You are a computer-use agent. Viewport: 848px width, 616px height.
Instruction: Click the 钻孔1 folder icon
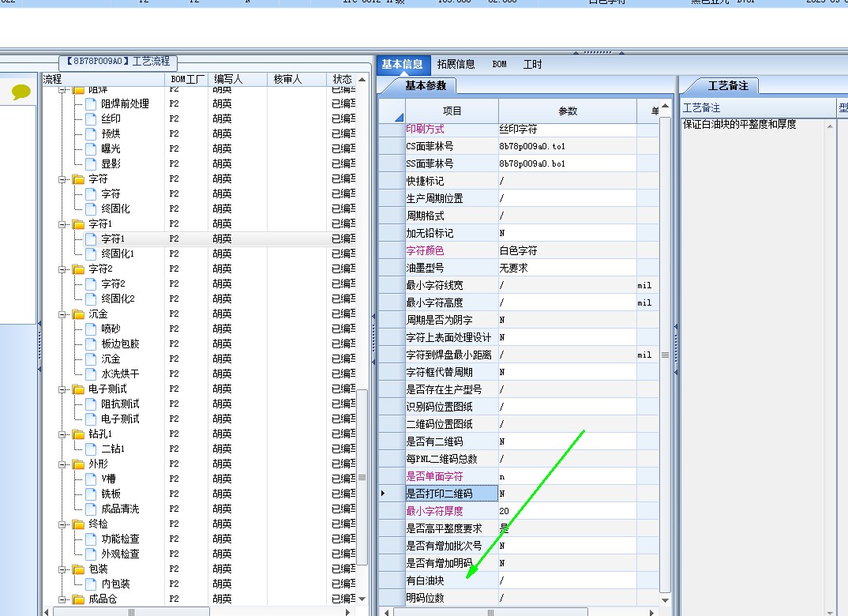tap(78, 434)
